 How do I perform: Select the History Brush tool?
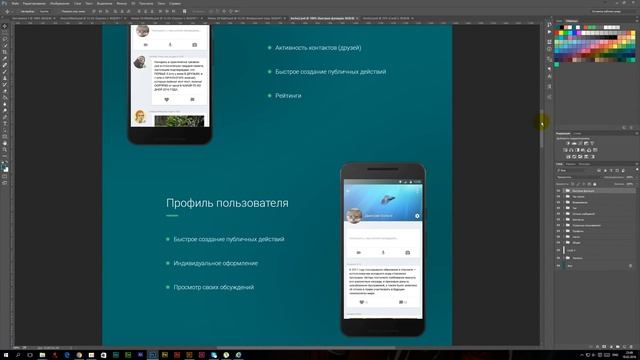point(5,85)
